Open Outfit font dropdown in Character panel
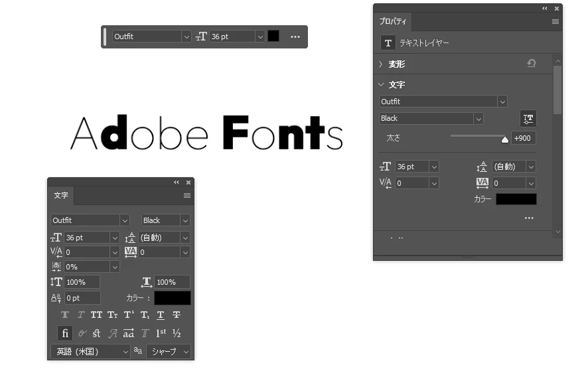The width and height of the screenshot is (588, 373). coord(125,220)
